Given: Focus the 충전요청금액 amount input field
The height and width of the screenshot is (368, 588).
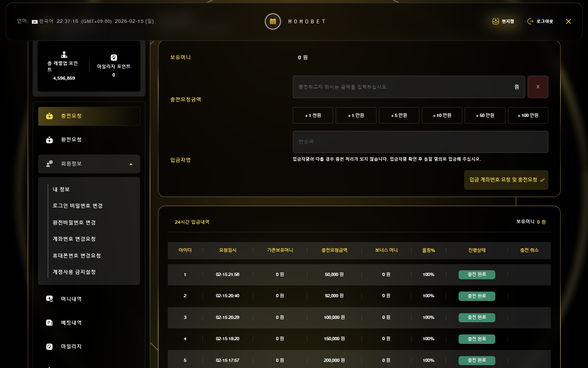Looking at the screenshot, I should coord(402,87).
